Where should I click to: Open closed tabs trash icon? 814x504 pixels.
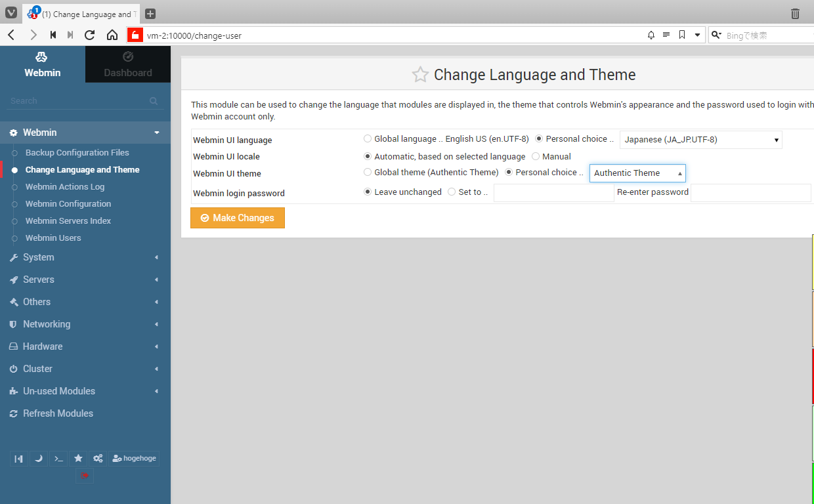point(795,14)
